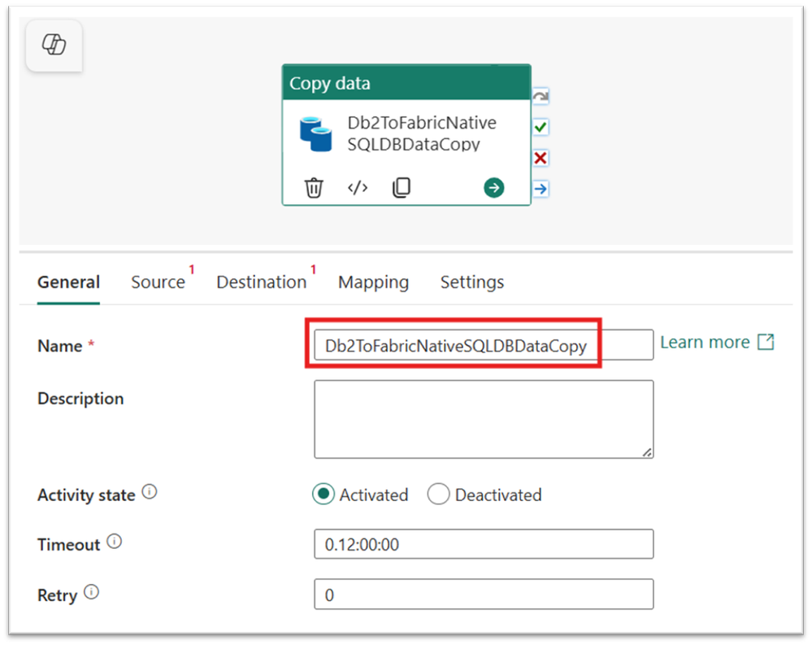Show Timeout info tooltip icon
This screenshot has height=645, width=812.
click(x=114, y=542)
